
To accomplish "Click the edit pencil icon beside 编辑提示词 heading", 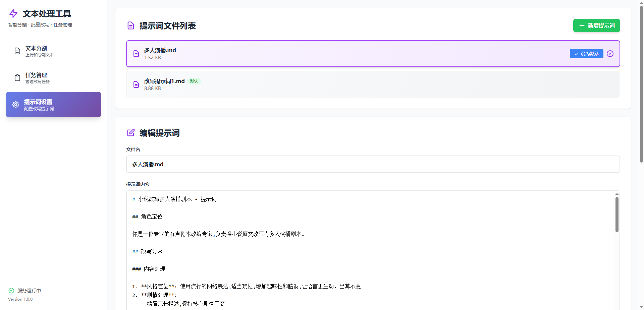I will (x=130, y=133).
